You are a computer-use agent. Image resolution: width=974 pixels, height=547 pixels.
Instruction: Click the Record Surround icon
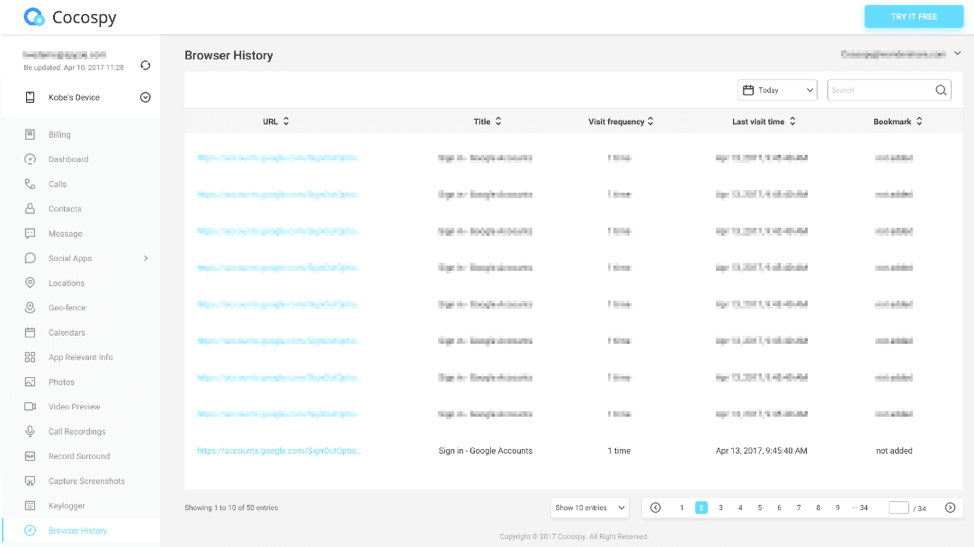click(30, 456)
